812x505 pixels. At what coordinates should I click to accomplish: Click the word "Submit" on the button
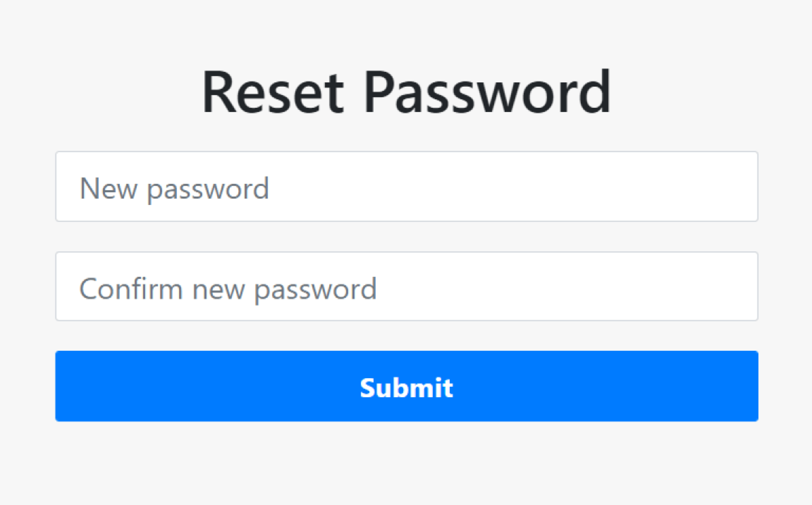406,388
